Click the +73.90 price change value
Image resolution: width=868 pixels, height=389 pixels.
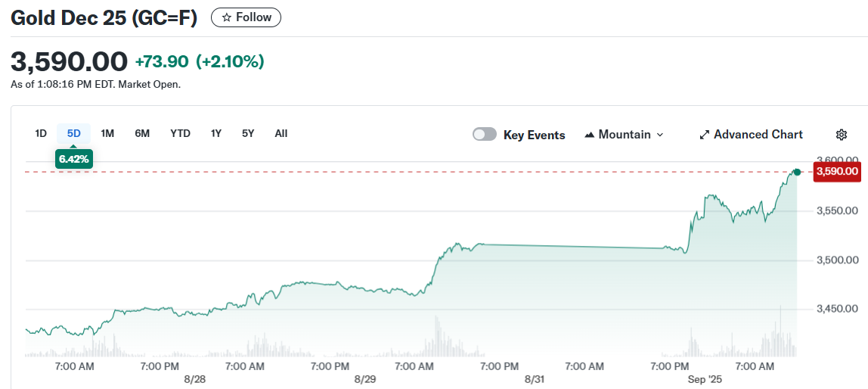[162, 61]
